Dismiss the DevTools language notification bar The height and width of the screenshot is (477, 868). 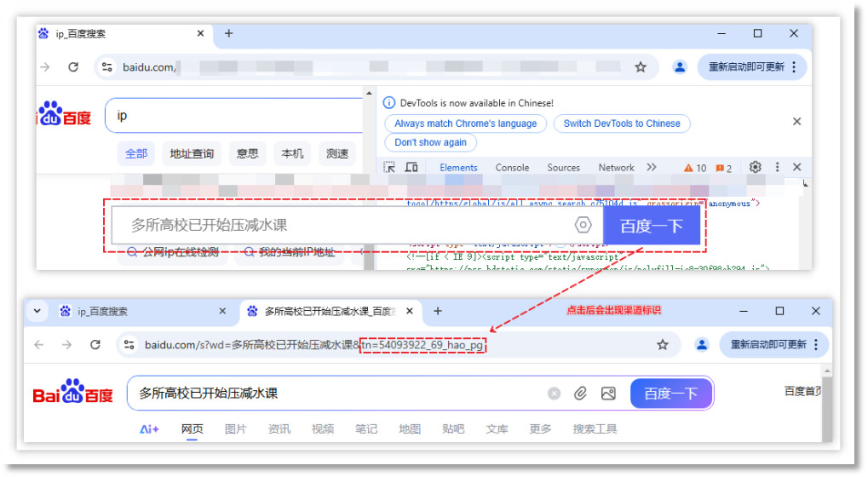pos(796,122)
